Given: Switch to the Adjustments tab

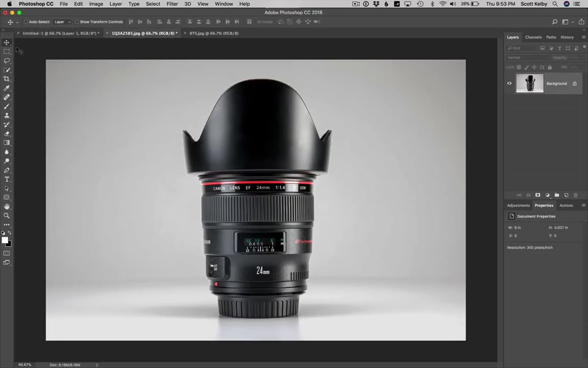Looking at the screenshot, I should (x=518, y=206).
